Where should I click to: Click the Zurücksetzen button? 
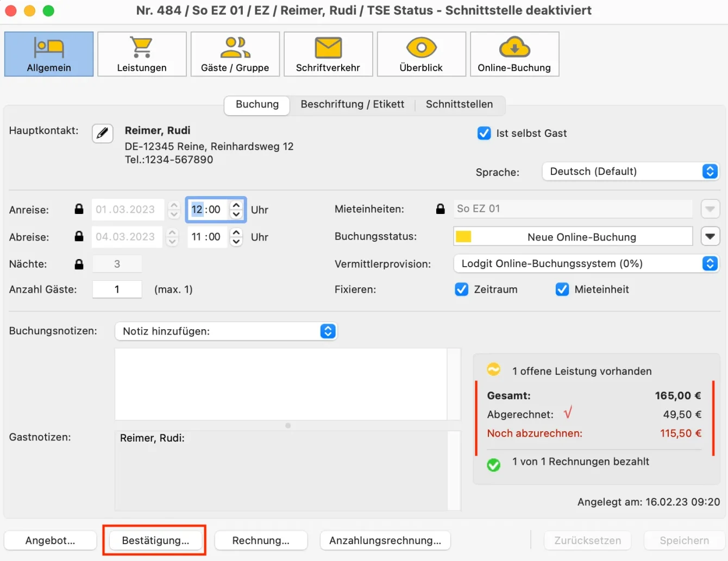point(587,540)
